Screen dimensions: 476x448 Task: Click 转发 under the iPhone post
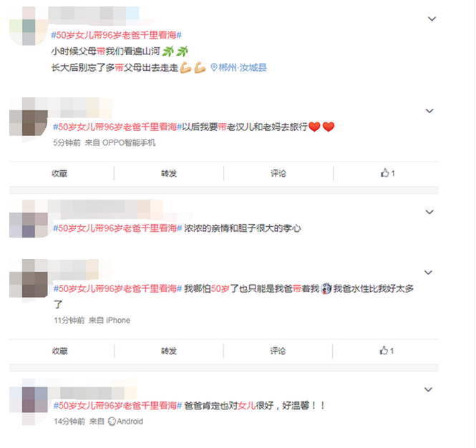pyautogui.click(x=169, y=351)
